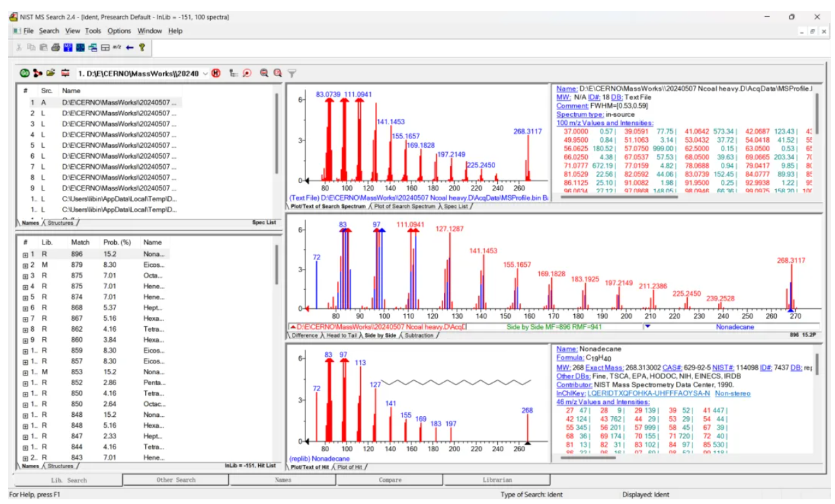Screen dimensions: 835x504
Task: Click the open folder icon in the search toolbar
Action: (x=51, y=73)
